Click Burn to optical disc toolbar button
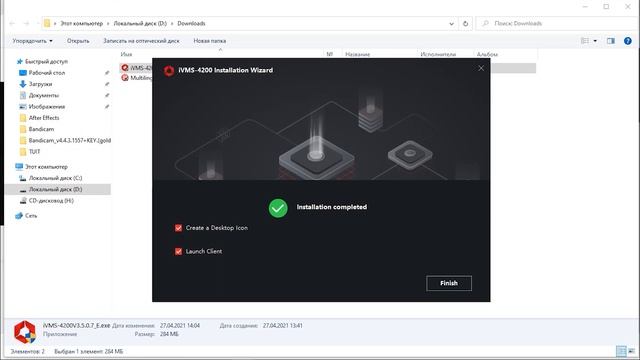640x360 pixels. 141,41
